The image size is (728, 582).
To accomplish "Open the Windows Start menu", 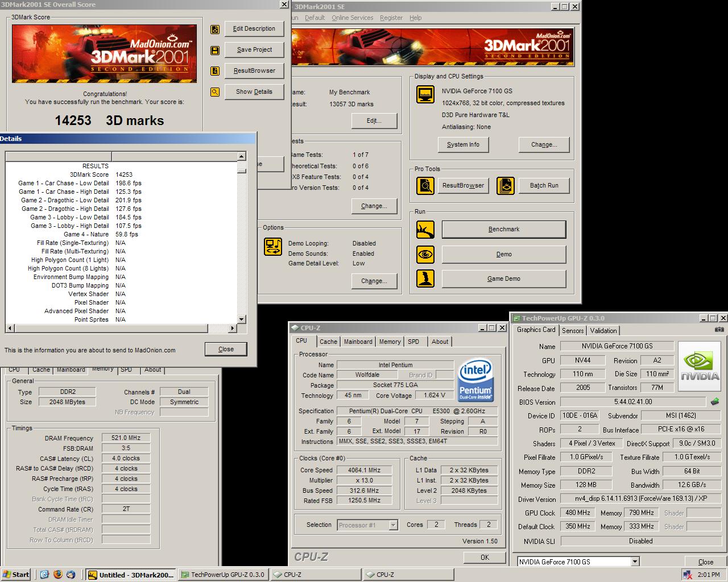I will [16, 575].
